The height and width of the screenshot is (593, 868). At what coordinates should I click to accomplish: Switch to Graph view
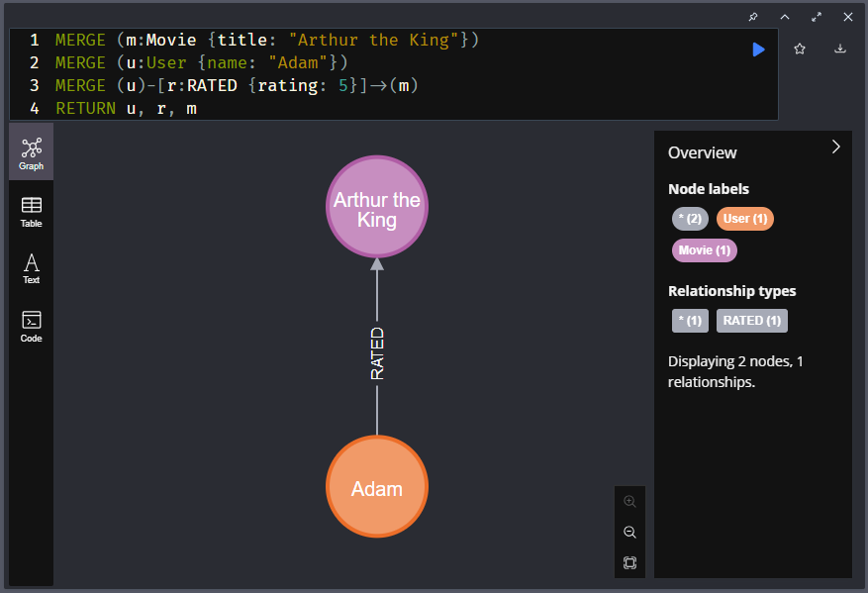[31, 152]
